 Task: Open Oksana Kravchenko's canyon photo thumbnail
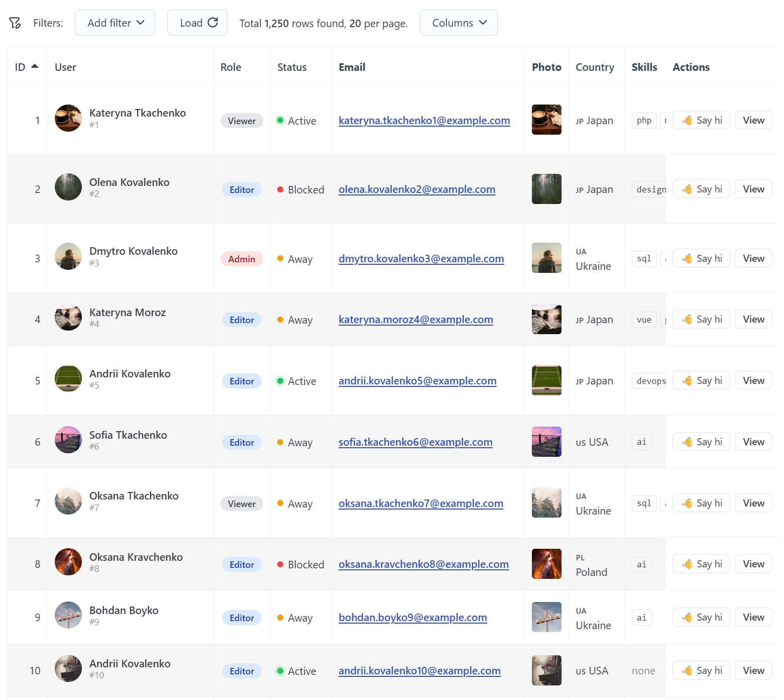click(x=546, y=564)
